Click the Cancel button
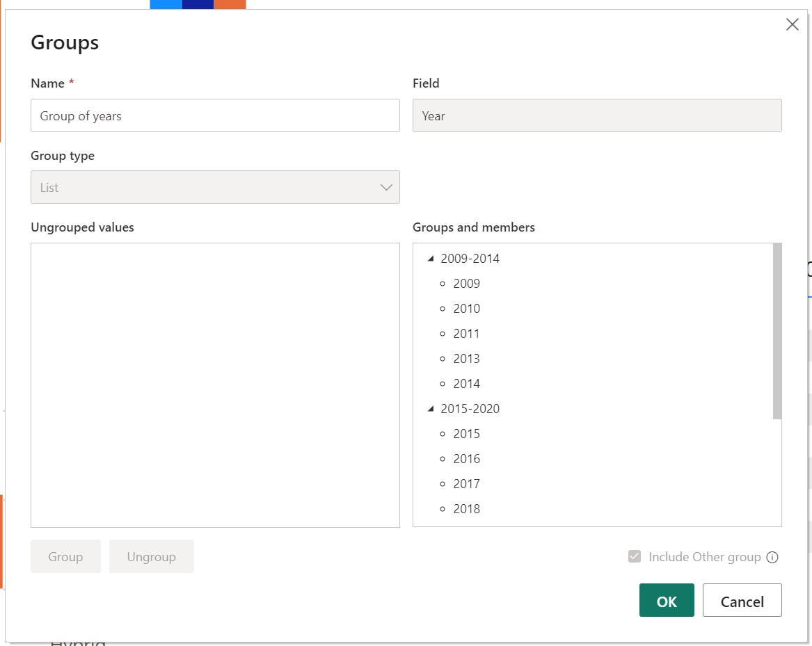812x646 pixels. click(742, 600)
